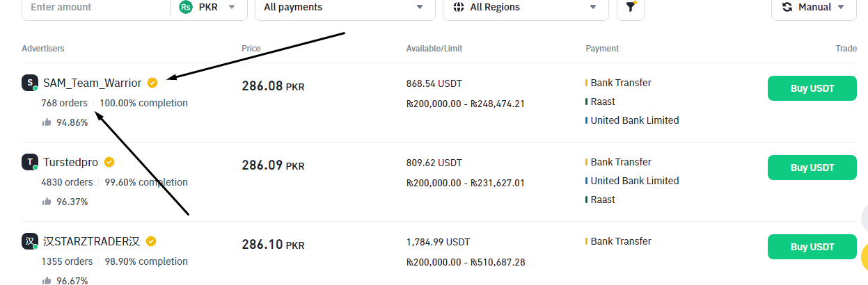Click SAM_Team_Warrior avatar icon

pos(29,83)
